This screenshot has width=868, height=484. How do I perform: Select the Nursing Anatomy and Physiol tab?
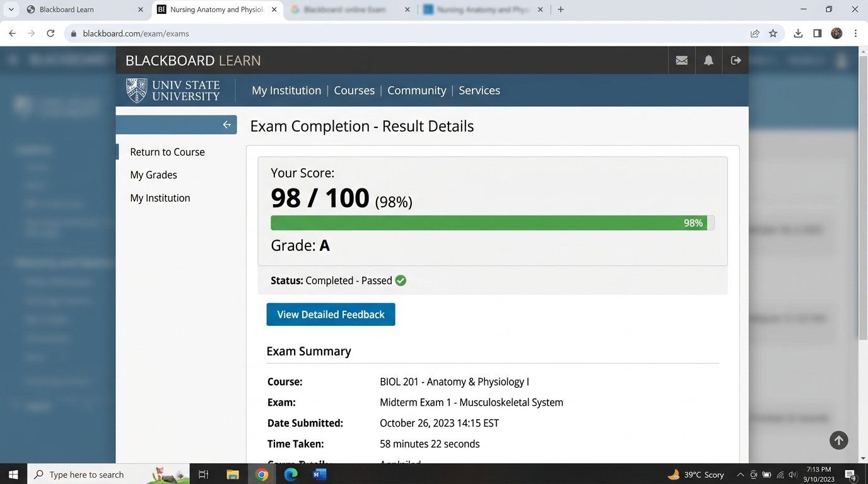coord(216,9)
